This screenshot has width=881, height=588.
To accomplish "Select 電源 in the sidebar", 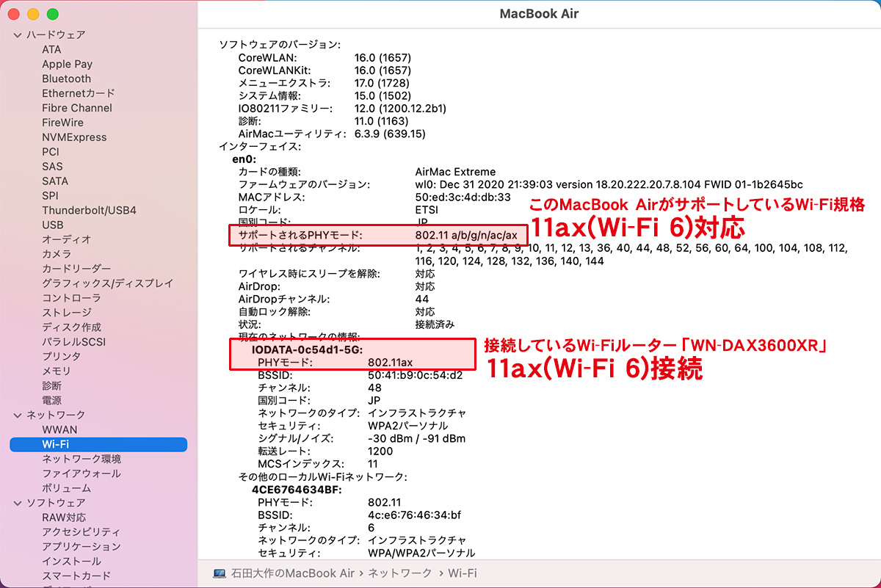I will point(51,400).
